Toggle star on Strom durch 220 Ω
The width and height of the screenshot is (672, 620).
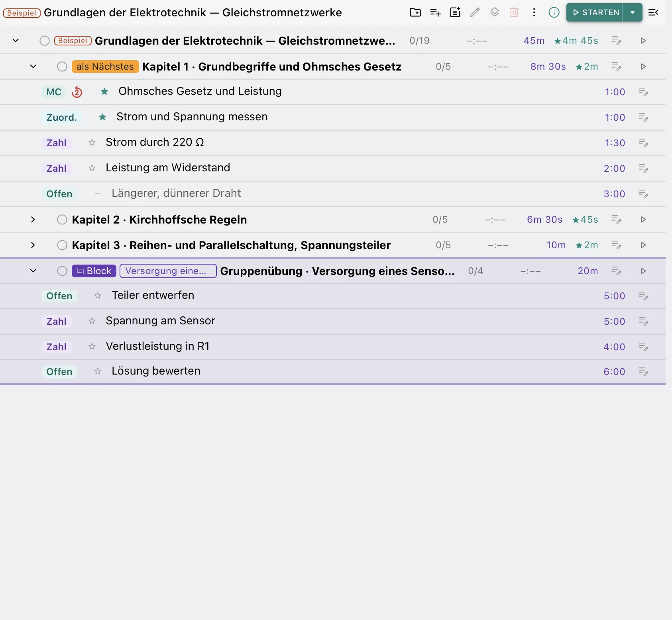92,143
